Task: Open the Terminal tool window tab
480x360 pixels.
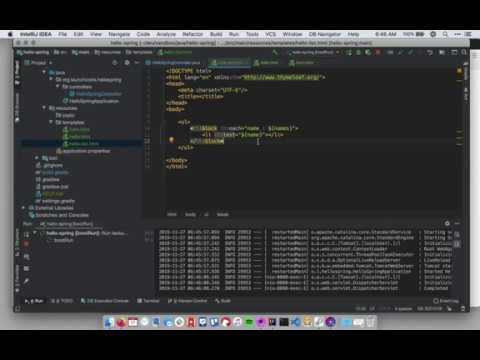Action: tap(148, 301)
